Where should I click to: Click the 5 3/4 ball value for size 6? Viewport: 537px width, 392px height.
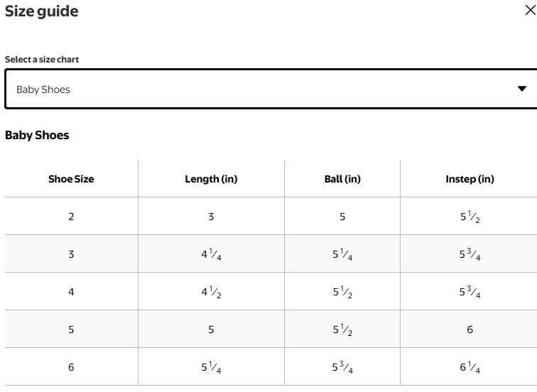pyautogui.click(x=342, y=367)
